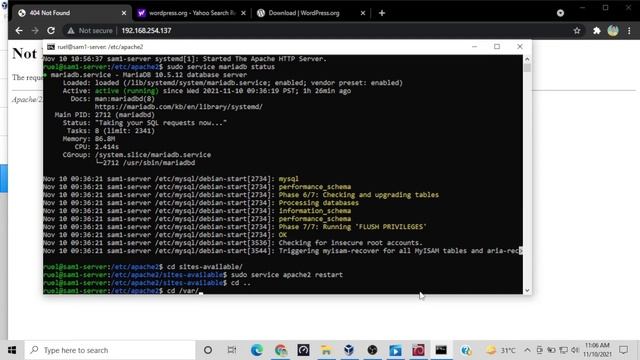Open volume control in system tray
The height and width of the screenshot is (360, 640).
[x=575, y=350]
